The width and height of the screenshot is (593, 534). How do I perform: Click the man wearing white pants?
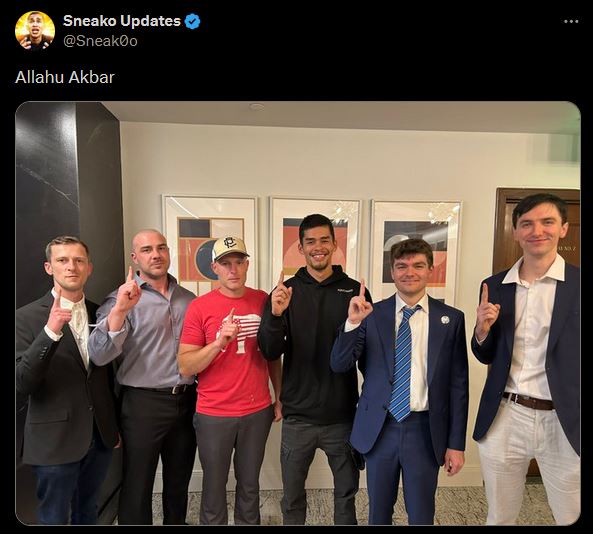click(528, 359)
